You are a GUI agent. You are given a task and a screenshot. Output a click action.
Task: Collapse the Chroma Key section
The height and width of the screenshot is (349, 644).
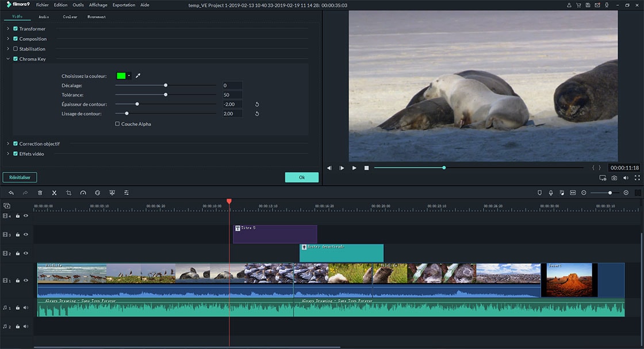8,59
